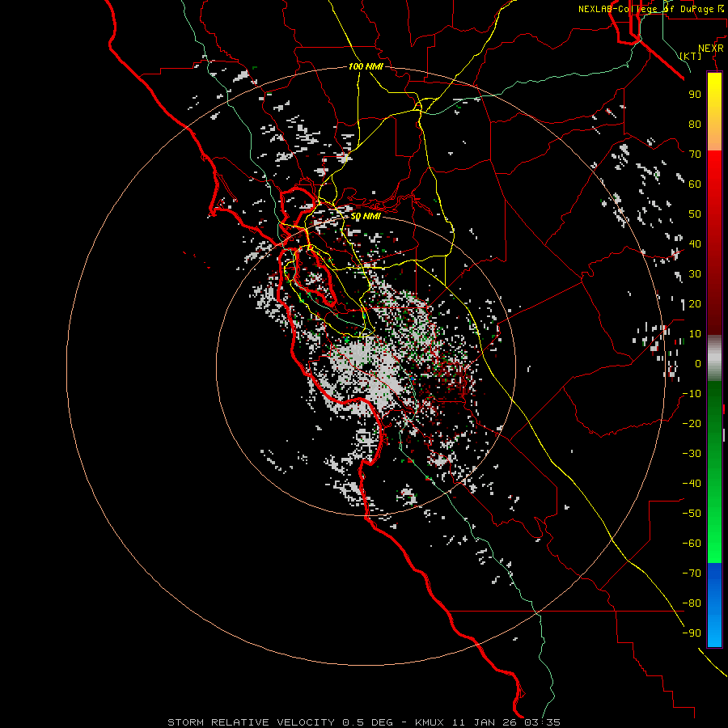Click the "100 NMI" range ring label

pos(366,67)
